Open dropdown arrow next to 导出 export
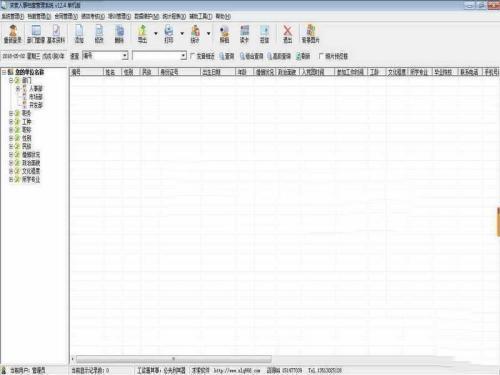 click(x=156, y=33)
